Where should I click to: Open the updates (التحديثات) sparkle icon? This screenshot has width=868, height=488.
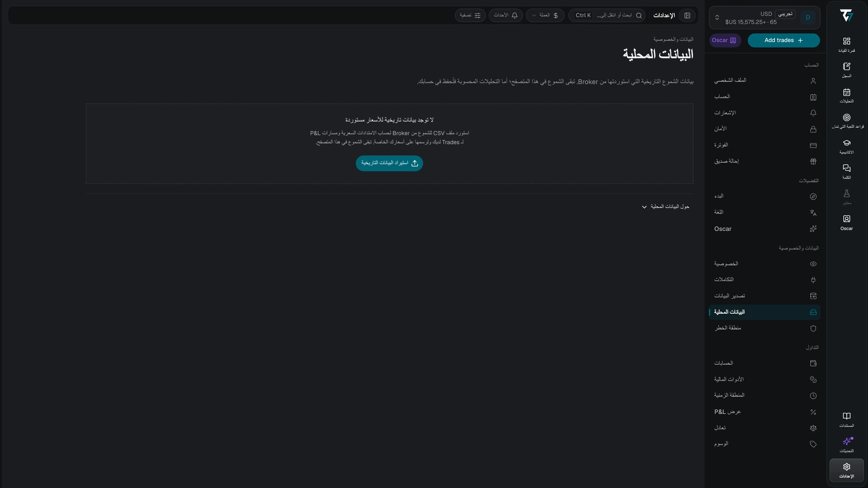846,445
